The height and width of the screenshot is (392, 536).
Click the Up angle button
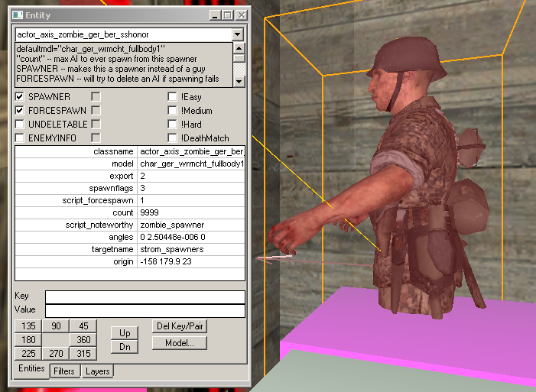(125, 333)
